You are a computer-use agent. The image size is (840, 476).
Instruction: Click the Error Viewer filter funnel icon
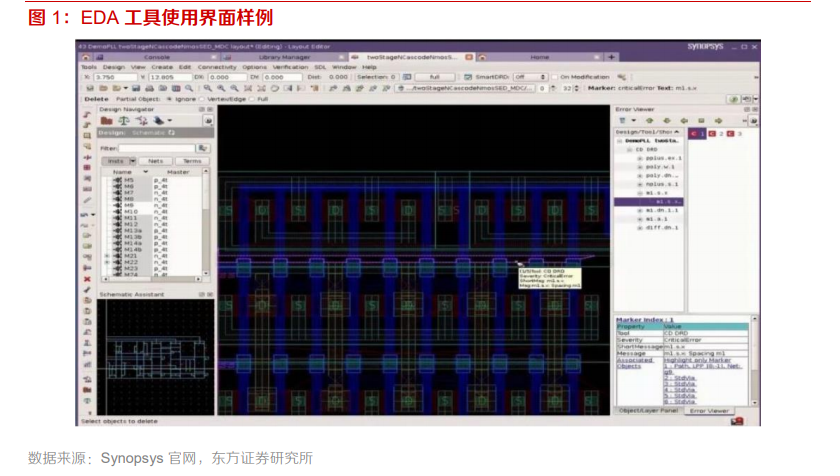pos(622,121)
